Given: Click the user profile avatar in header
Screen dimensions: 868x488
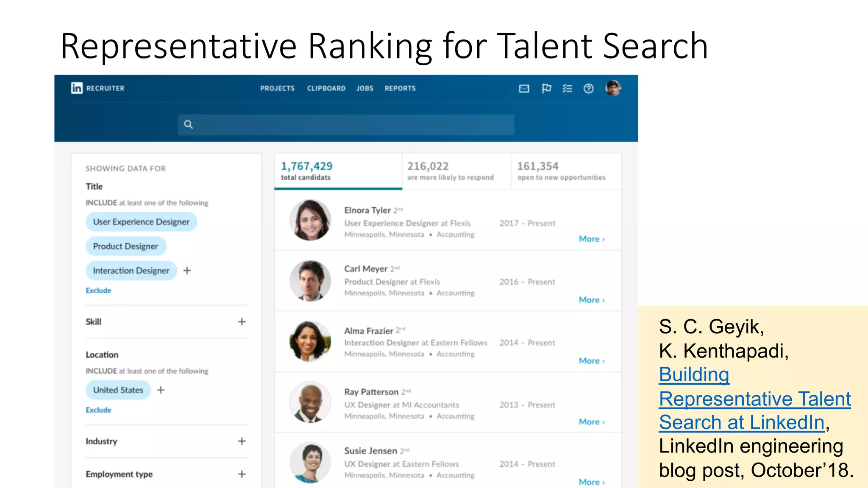Looking at the screenshot, I should pyautogui.click(x=613, y=89).
